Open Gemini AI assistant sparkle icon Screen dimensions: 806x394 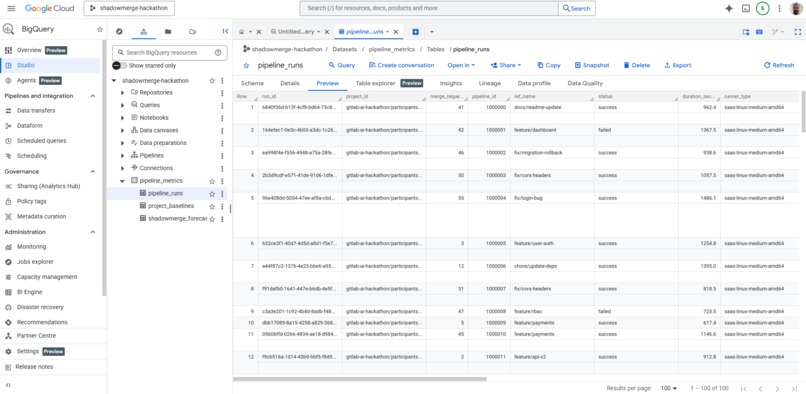(728, 8)
